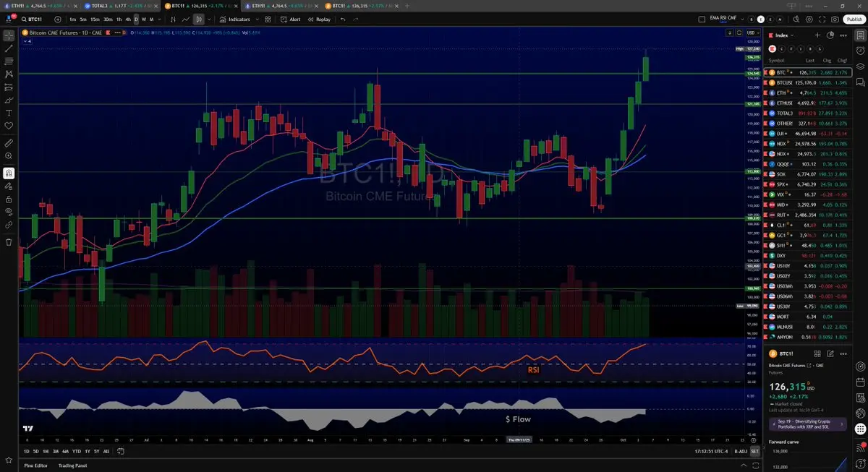Select the 4h timeframe
This screenshot has width=868, height=472.
pos(128,20)
